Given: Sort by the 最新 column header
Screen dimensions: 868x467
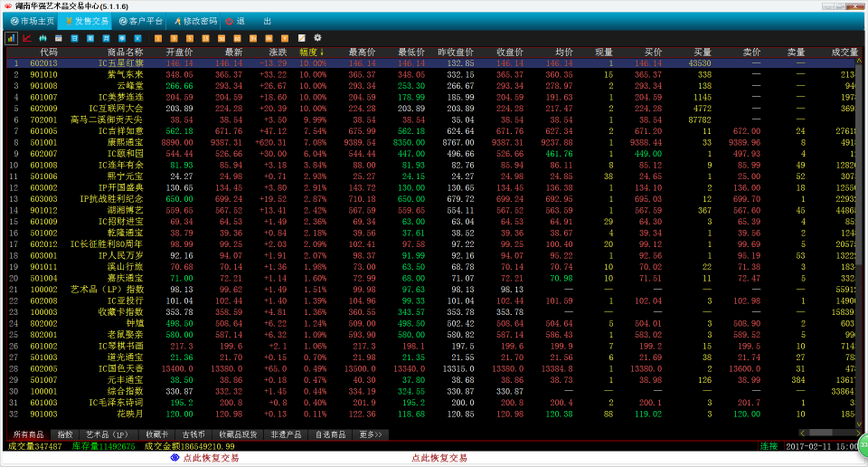Looking at the screenshot, I should 233,52.
